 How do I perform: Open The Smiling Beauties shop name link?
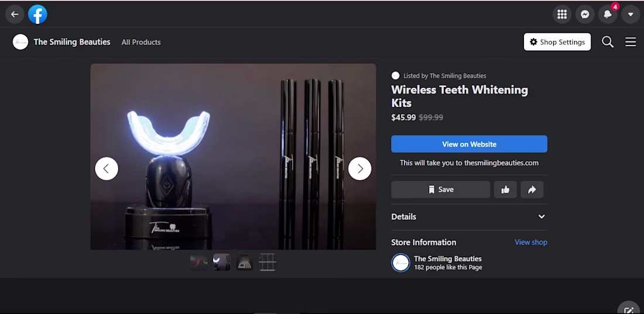pyautogui.click(x=72, y=42)
